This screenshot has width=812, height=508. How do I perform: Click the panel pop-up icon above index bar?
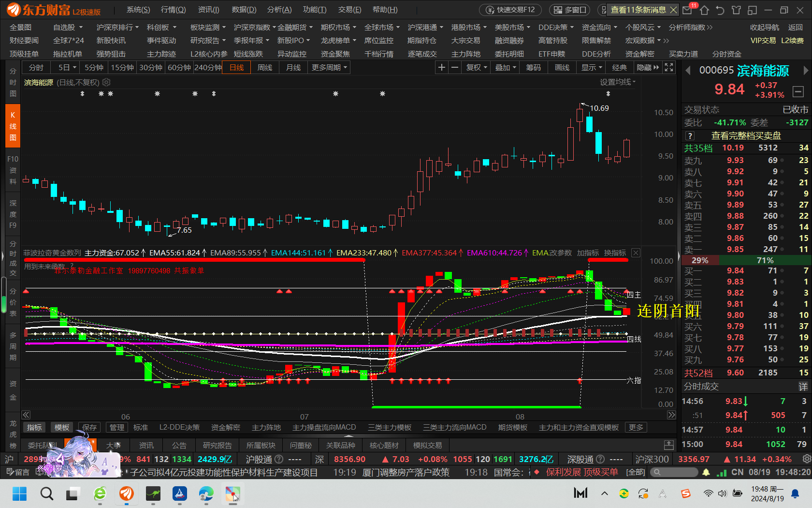pos(669,445)
